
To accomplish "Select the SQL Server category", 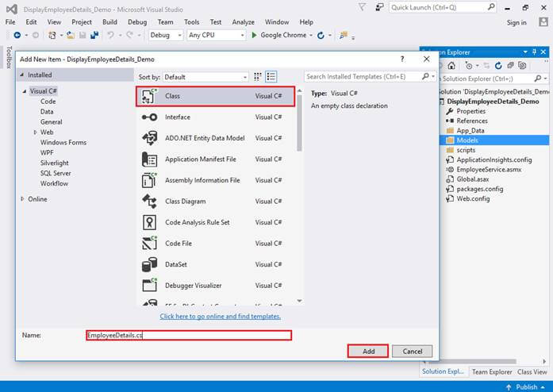I will (x=56, y=173).
